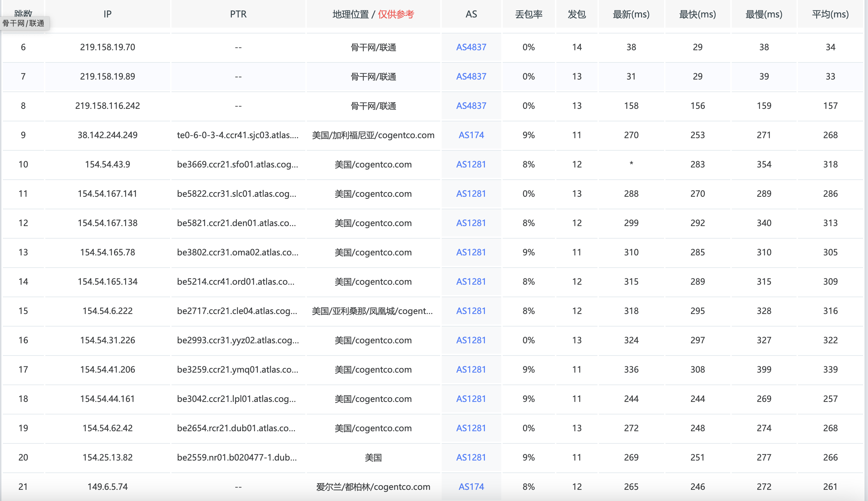868x501 pixels.
Task: Click the 地理位置 / 仅供参考 column header
Action: click(373, 14)
